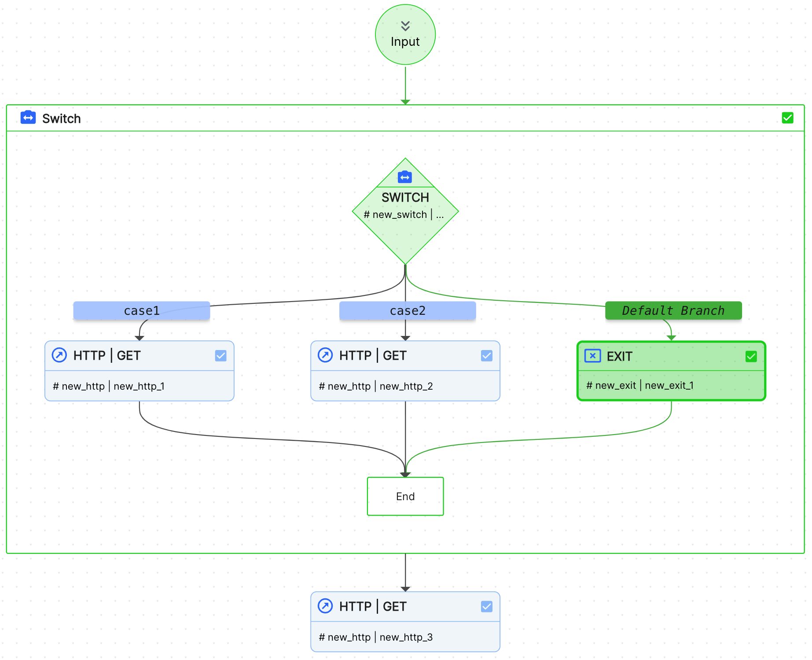Click the Switch container title text
This screenshot has width=812, height=660.
click(62, 118)
